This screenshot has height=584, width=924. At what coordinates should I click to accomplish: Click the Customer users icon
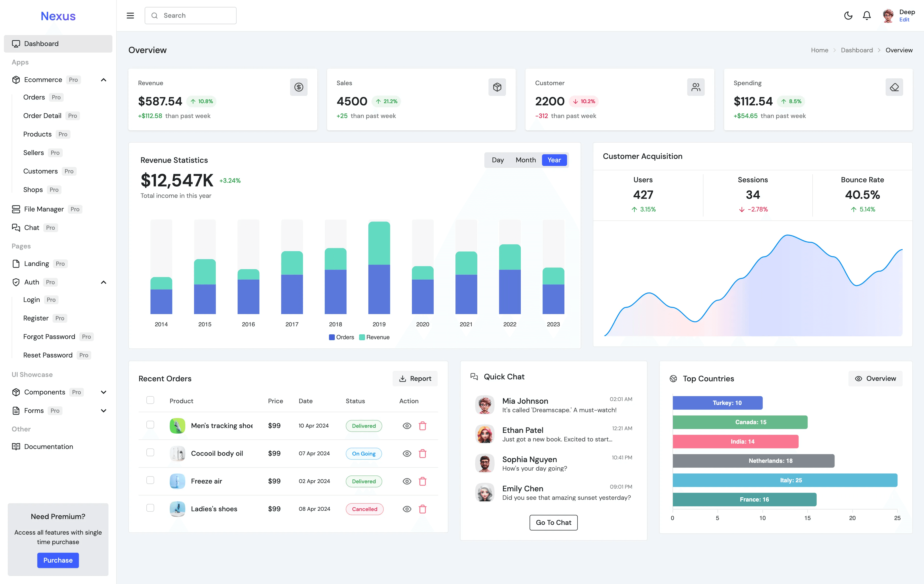pos(696,87)
